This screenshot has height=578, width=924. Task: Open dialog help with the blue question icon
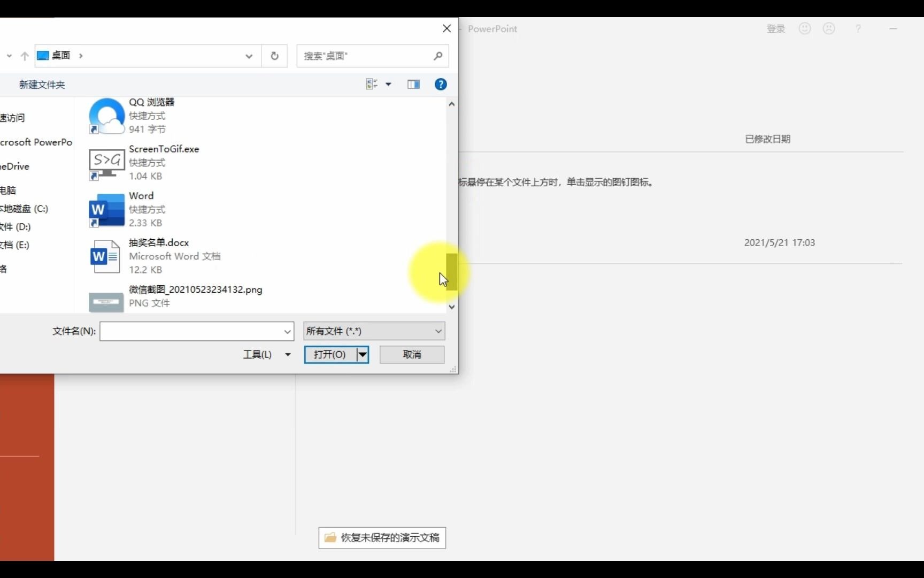coord(441,84)
